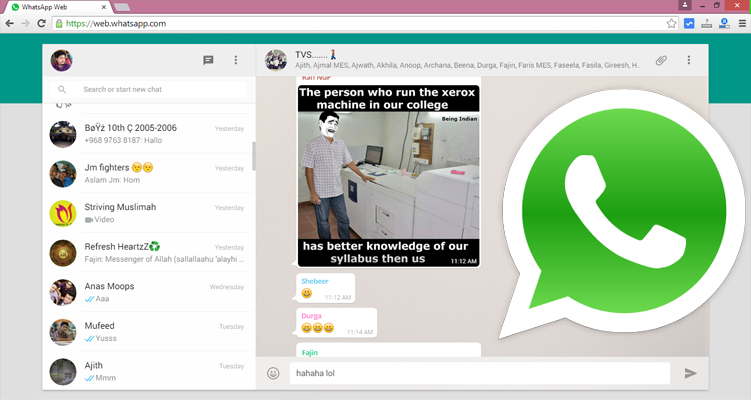Viewport: 751px width, 400px height.
Task: Open Chrome hamburger menu
Action: pyautogui.click(x=742, y=23)
